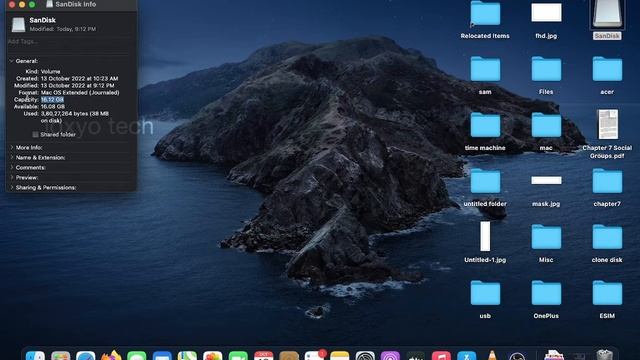Viewport: 640px width, 360px height.
Task: Select the usb folder
Action: [485, 293]
